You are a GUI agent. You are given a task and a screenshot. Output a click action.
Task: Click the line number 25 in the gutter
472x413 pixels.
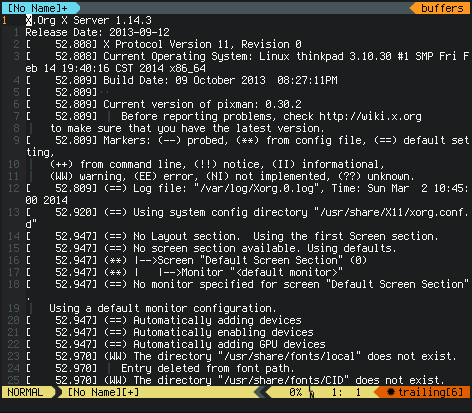tap(14, 380)
